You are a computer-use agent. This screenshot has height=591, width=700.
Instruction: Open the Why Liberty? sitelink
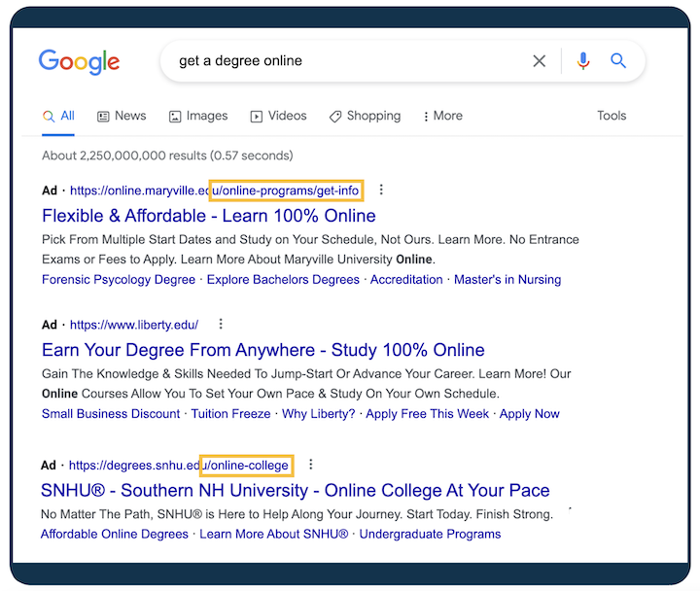click(318, 414)
